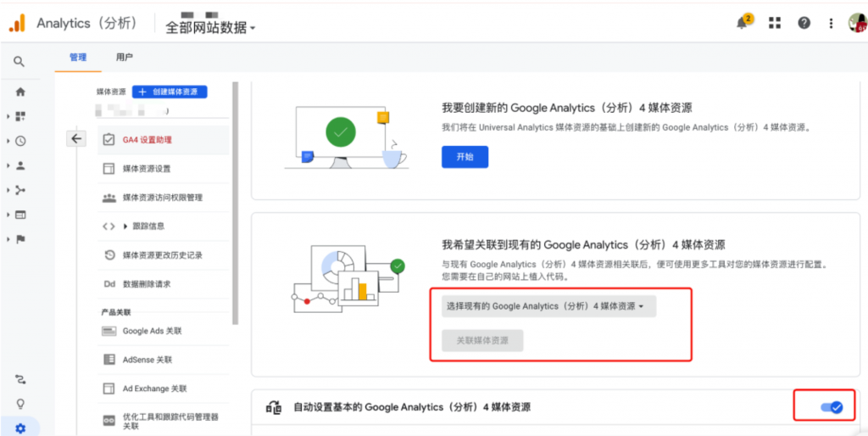
Task: Click the back arrow button beside property column
Action: tap(76, 139)
